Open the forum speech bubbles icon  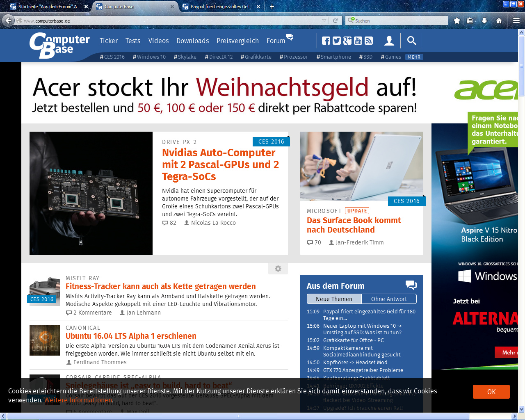(411, 285)
